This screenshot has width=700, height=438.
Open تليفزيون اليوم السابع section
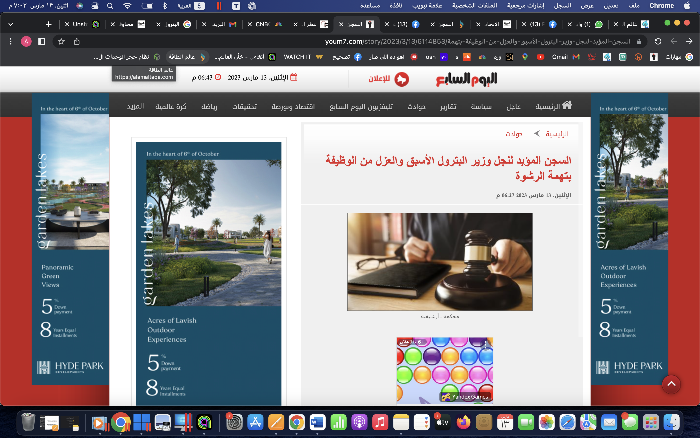361,106
